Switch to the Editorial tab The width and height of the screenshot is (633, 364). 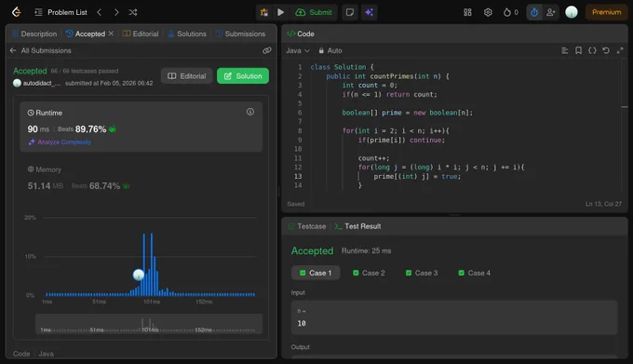(x=141, y=34)
